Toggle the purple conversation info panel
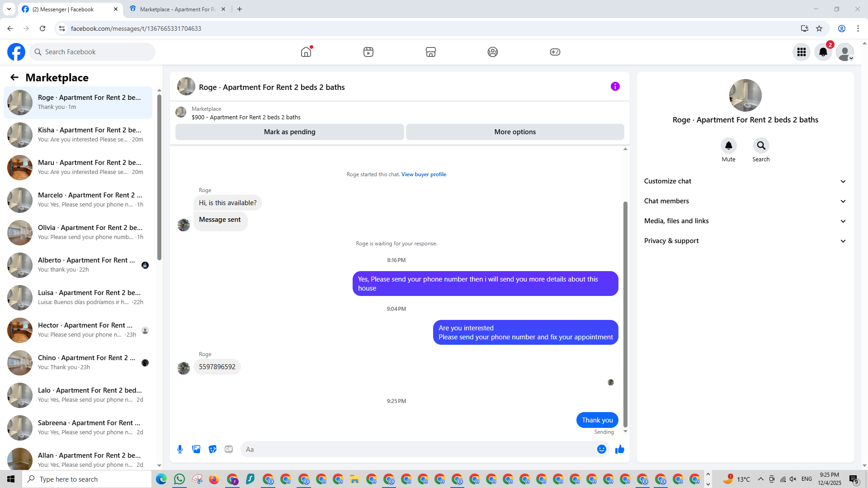 615,86
